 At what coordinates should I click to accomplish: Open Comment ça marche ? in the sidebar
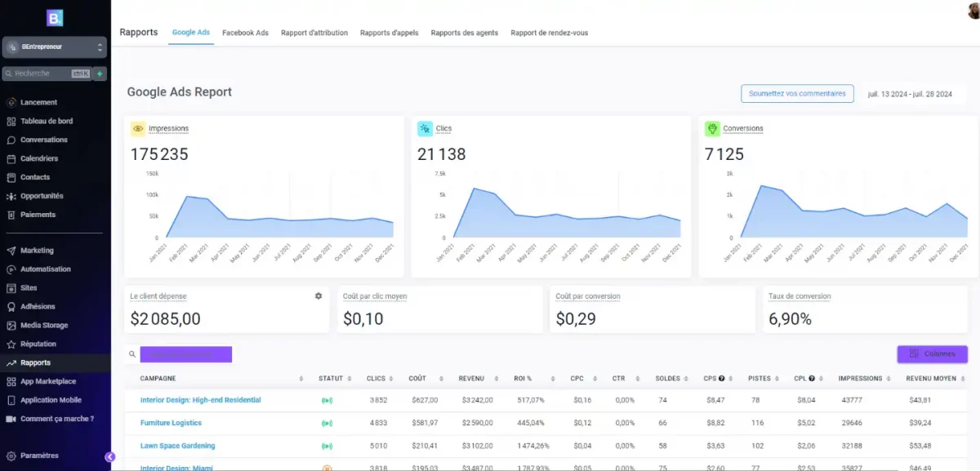[x=56, y=419]
